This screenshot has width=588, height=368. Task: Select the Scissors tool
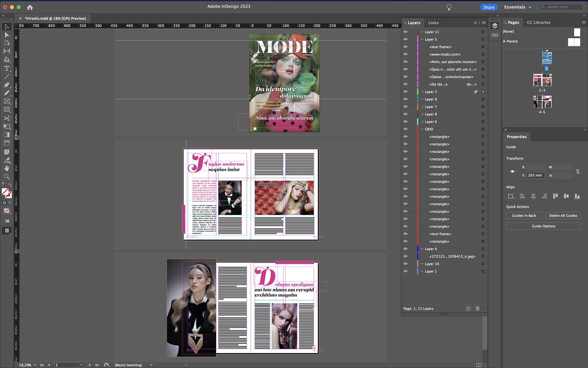coord(7,118)
